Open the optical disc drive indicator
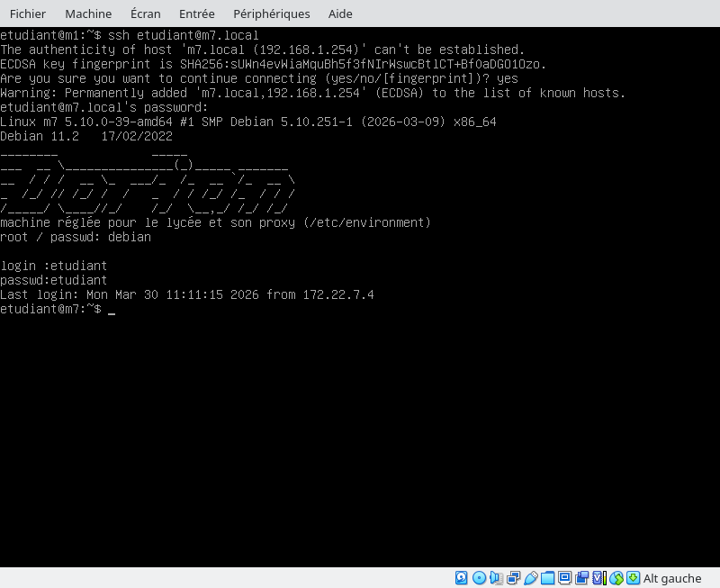 479,578
